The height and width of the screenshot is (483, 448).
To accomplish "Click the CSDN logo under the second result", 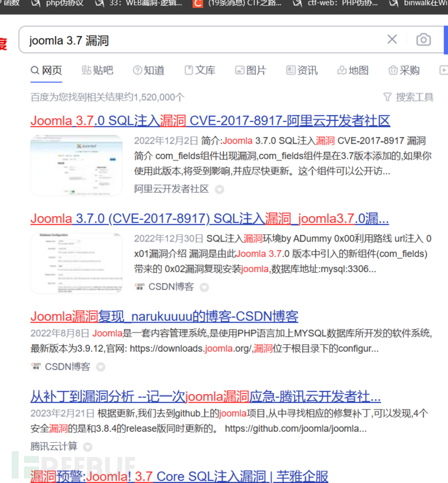I will coord(139,286).
